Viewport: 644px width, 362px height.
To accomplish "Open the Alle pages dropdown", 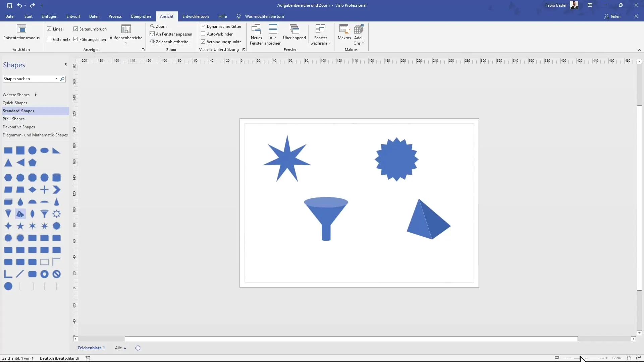I will (x=120, y=348).
